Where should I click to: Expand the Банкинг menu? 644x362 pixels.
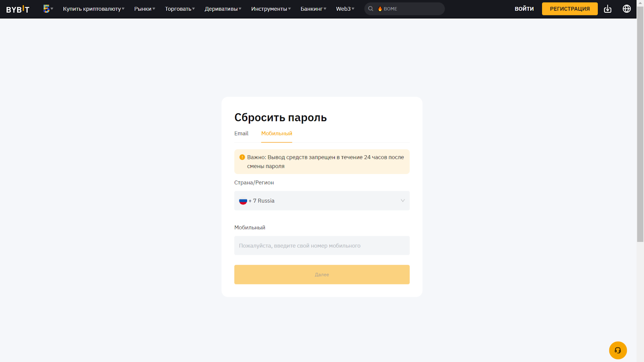coord(314,9)
